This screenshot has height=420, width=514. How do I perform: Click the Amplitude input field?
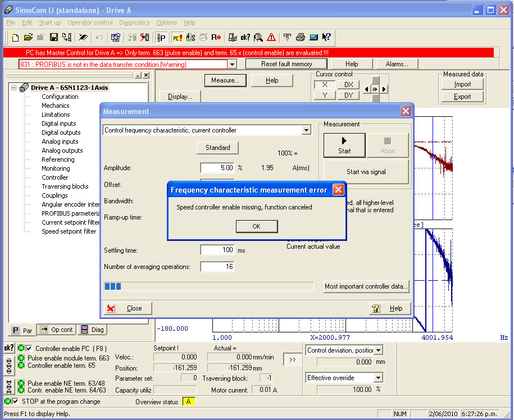(x=217, y=168)
